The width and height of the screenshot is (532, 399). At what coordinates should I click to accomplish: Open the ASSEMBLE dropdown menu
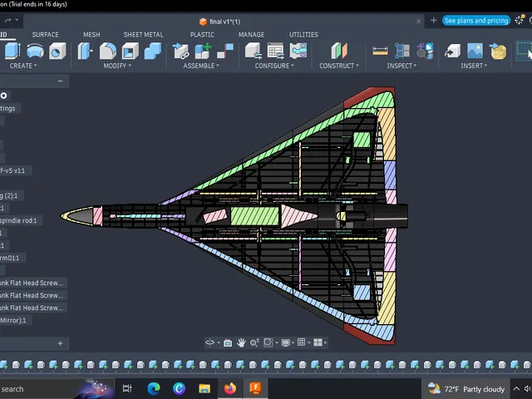[x=201, y=66]
